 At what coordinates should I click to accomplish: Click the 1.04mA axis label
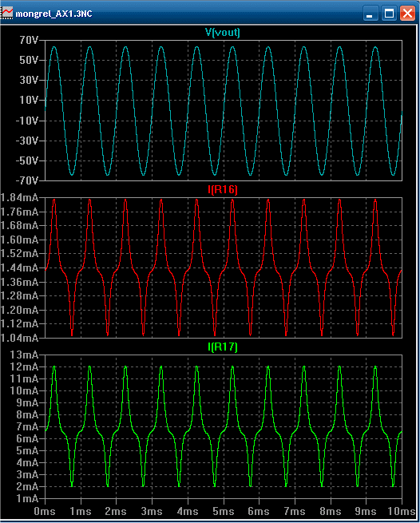[19, 338]
